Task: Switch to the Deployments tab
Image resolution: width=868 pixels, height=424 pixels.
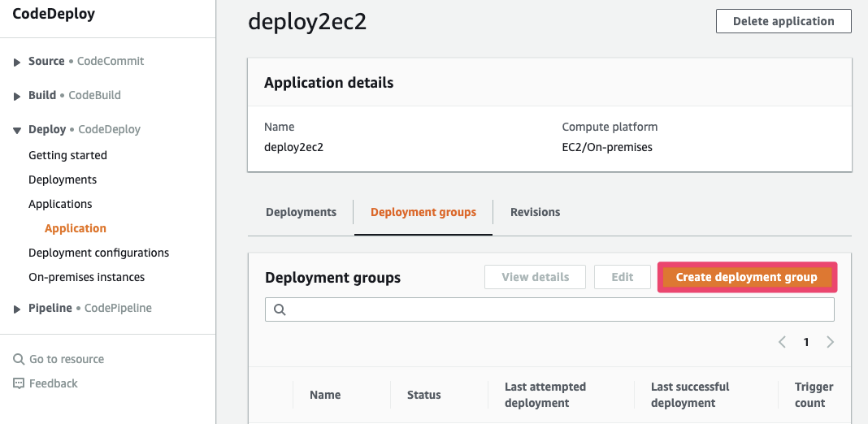Action: click(301, 212)
